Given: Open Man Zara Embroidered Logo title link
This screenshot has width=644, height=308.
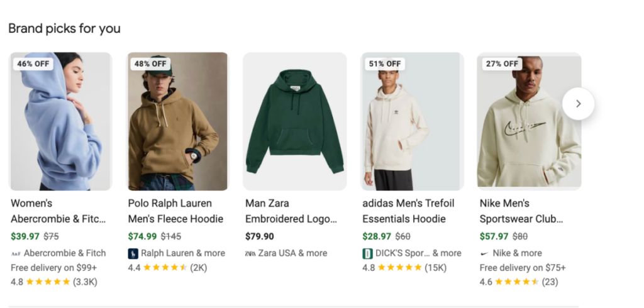Looking at the screenshot, I should click(291, 211).
